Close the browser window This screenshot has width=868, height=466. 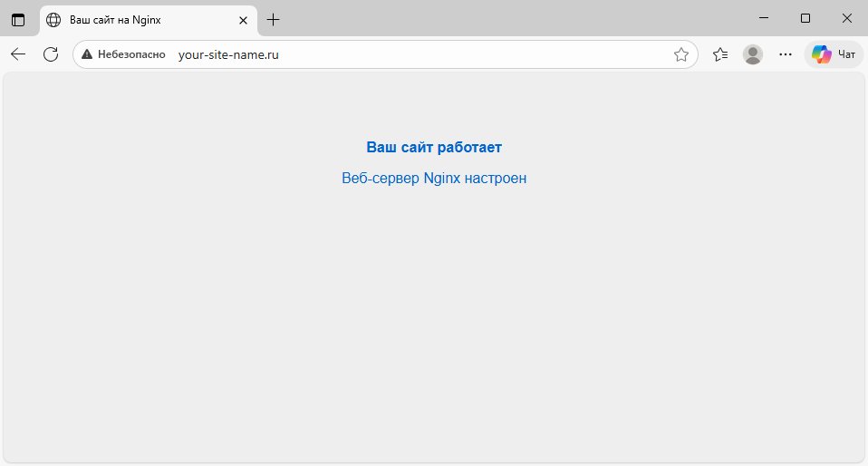(x=846, y=18)
